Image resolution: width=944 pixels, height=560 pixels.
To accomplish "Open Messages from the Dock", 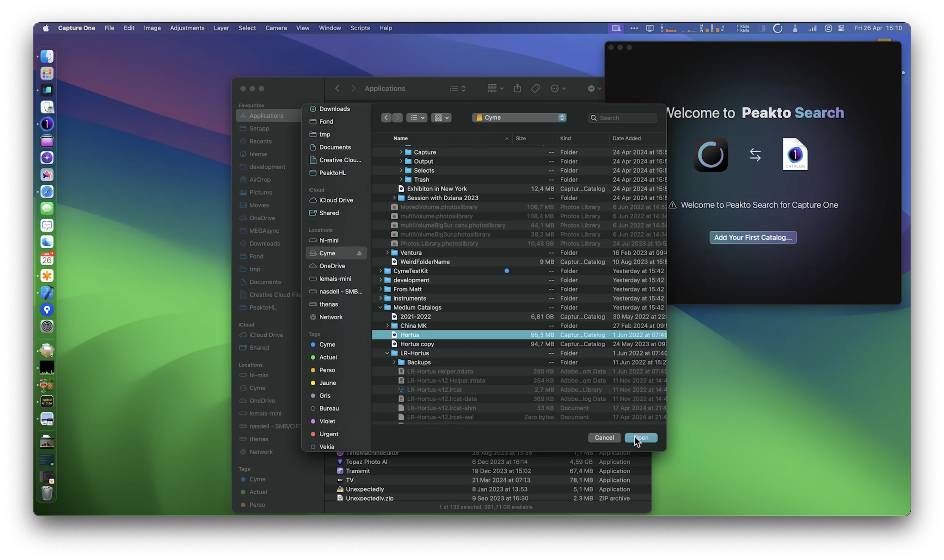I will 47,208.
